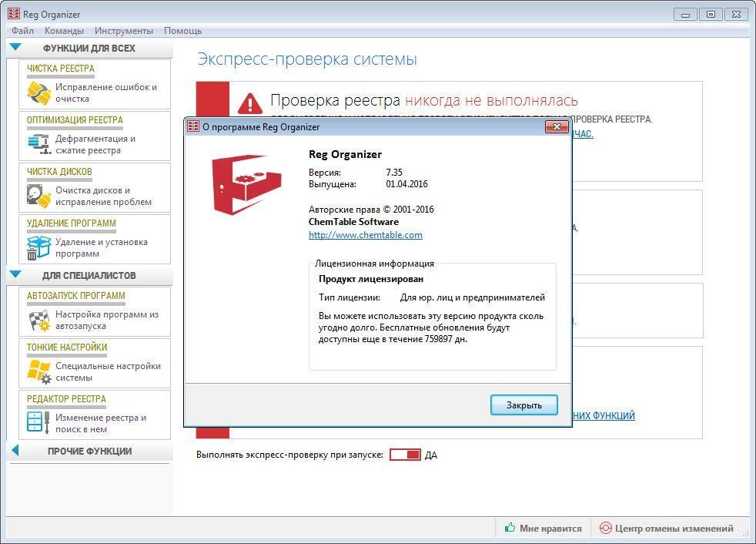Open Центр отмены изменений
756x544 pixels.
pos(667,528)
